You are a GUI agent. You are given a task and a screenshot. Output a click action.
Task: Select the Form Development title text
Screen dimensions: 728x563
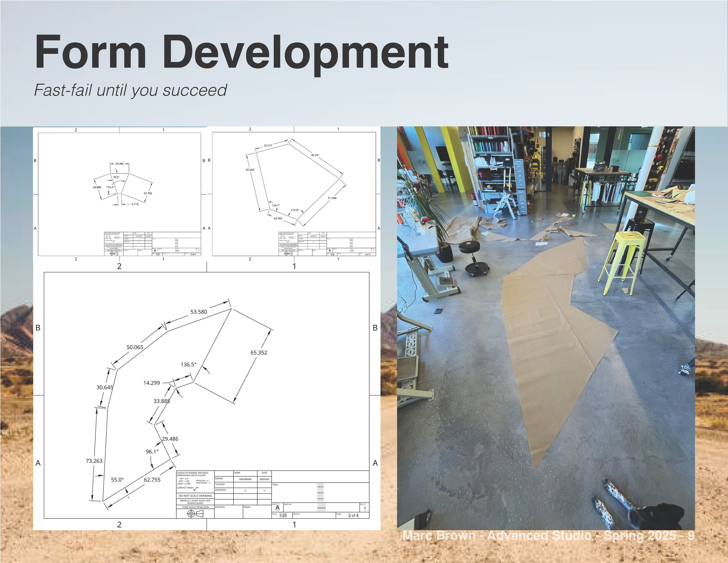coord(241,53)
